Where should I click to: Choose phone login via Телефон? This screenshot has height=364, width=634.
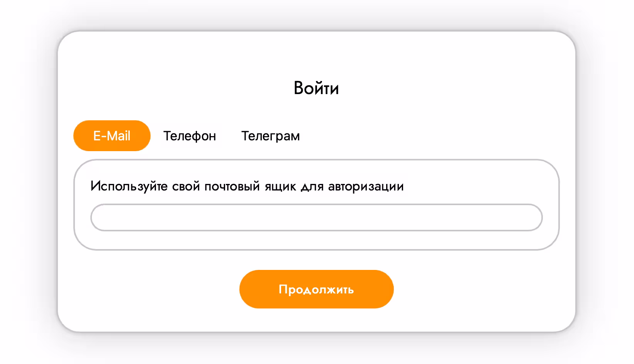[189, 136]
